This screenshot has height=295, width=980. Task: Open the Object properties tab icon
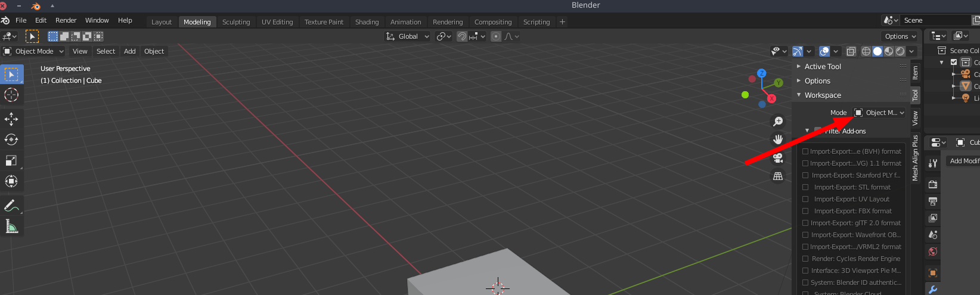933,273
